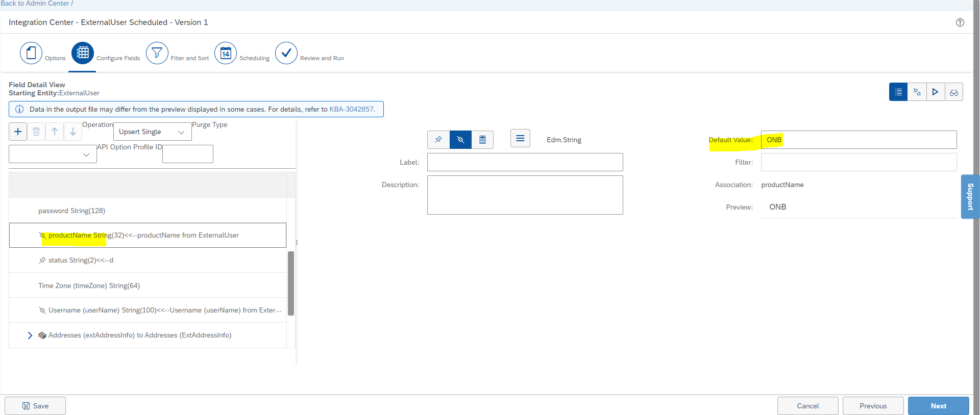
Task: Go to Filter and Sort step icon
Action: click(157, 53)
